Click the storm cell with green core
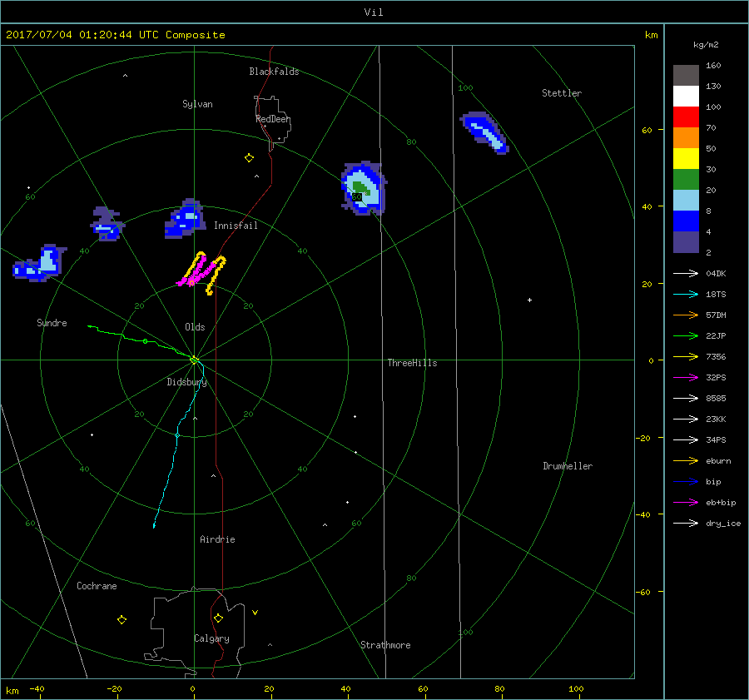Screen dimensions: 749x700 click(x=363, y=189)
